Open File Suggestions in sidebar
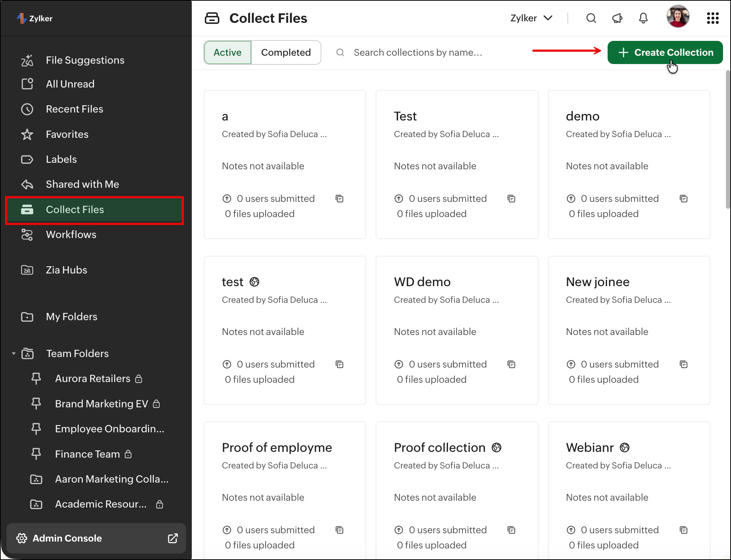 85,60
